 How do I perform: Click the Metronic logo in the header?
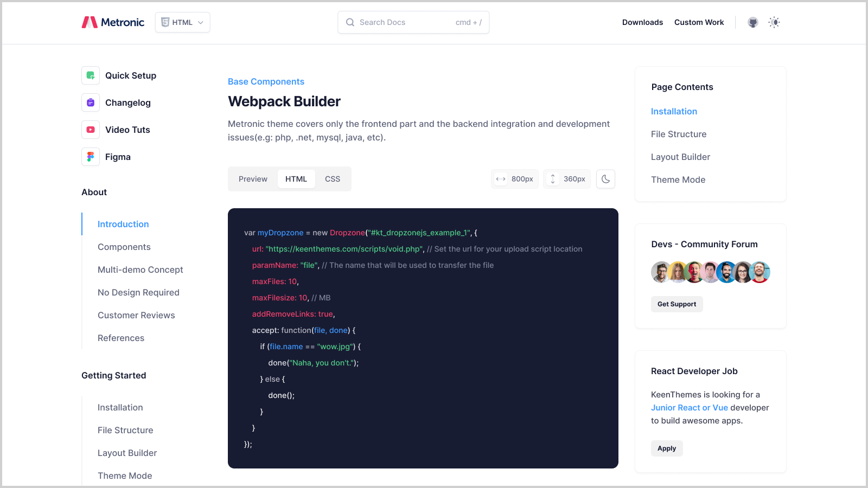pos(113,22)
